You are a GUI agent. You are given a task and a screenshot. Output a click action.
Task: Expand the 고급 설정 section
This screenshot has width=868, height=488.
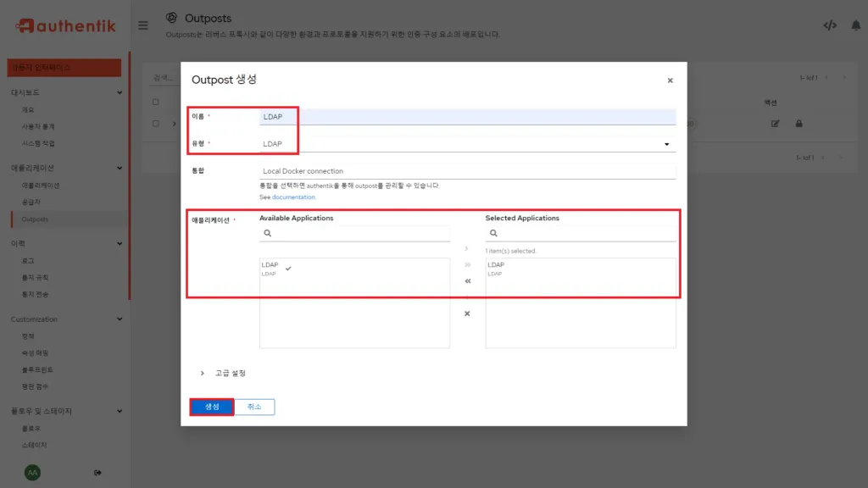[x=225, y=373]
